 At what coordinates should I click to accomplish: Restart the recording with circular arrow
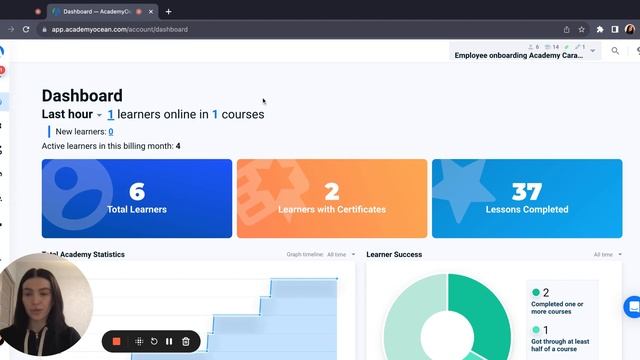pos(154,341)
